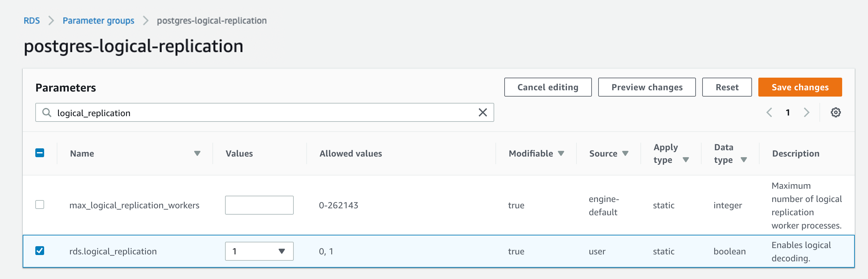Sort by Data type column arrow
This screenshot has width=868, height=279.
coord(744,160)
